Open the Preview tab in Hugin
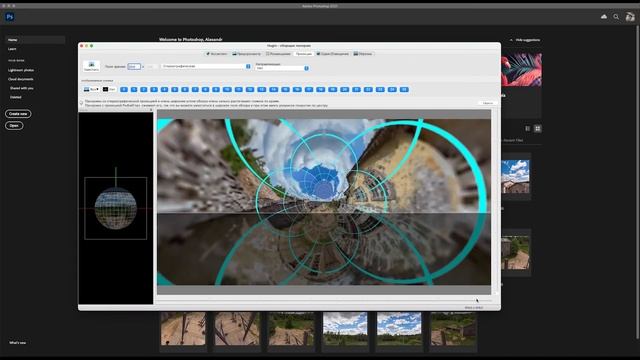This screenshot has height=360, width=640. (x=247, y=54)
